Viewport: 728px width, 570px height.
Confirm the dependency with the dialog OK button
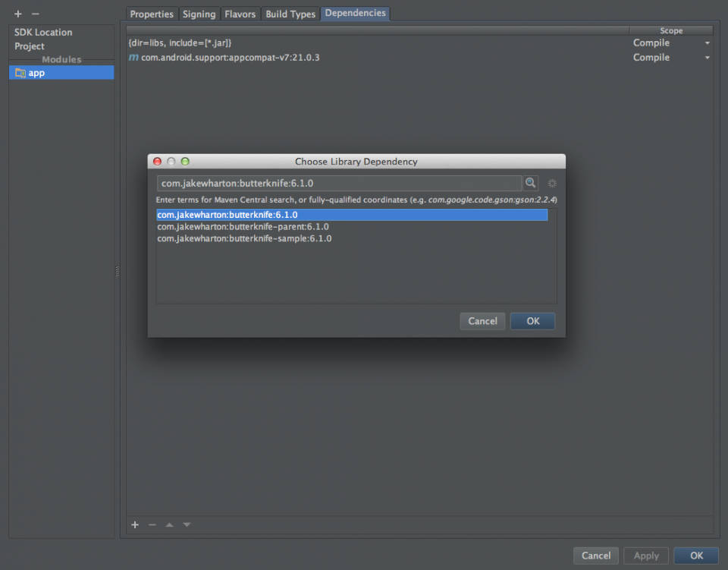532,320
